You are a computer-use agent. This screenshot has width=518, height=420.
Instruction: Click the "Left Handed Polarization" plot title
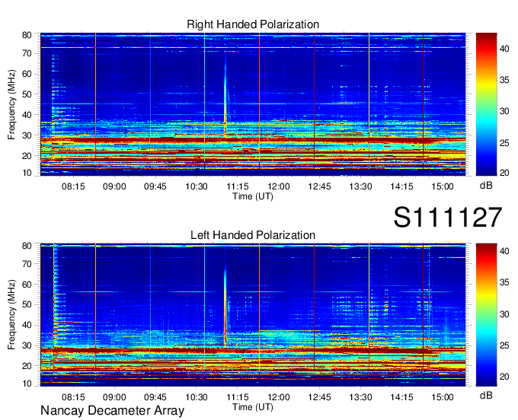coord(253,235)
